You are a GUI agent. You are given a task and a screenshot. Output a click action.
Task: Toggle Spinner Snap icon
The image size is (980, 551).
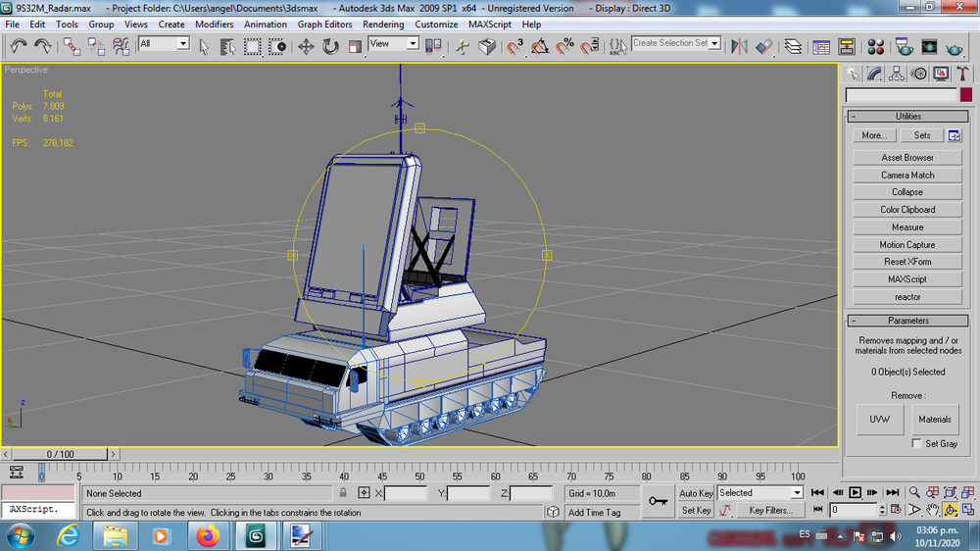(589, 47)
